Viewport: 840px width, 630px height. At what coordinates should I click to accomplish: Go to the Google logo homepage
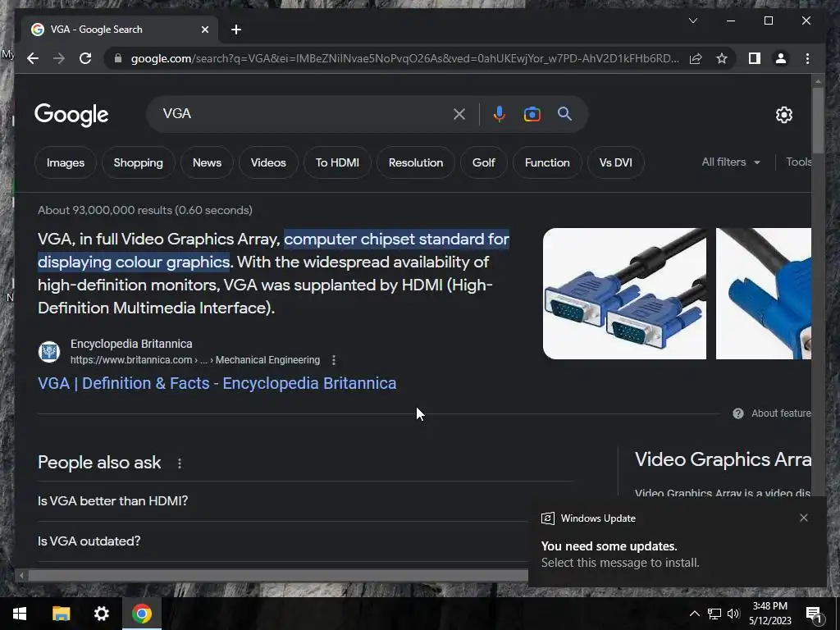[71, 114]
